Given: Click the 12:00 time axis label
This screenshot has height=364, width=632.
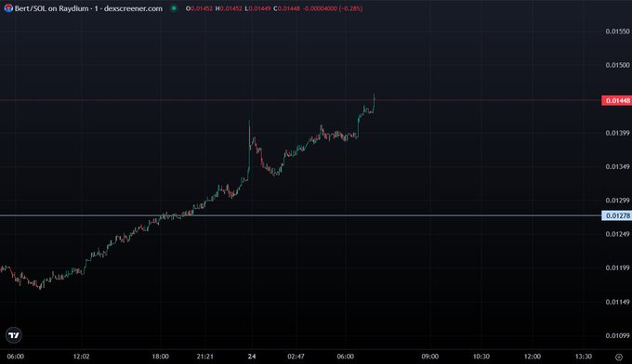Looking at the screenshot, I should (532, 357).
